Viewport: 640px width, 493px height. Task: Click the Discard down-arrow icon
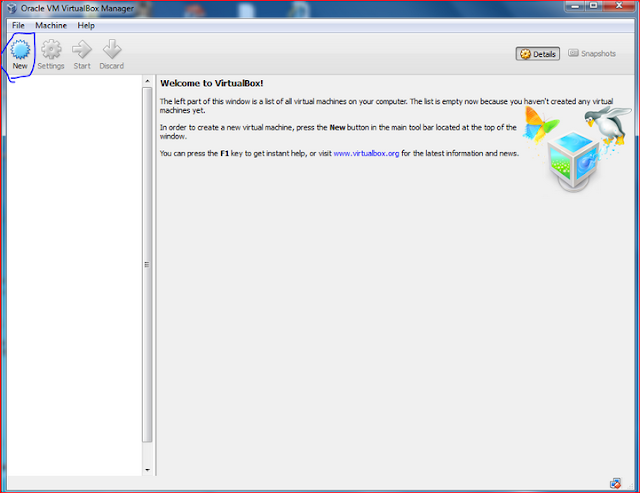tap(112, 54)
